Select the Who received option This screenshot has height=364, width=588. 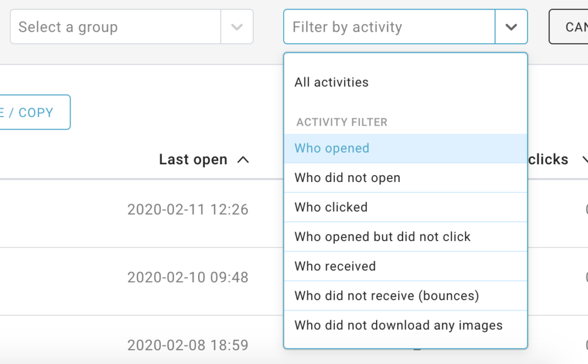click(x=335, y=266)
